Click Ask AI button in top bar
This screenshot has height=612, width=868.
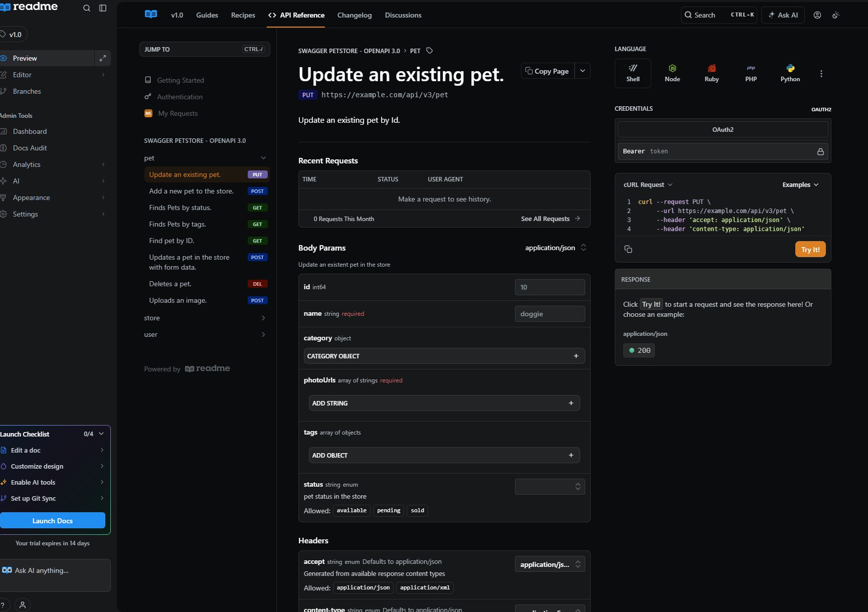click(783, 15)
